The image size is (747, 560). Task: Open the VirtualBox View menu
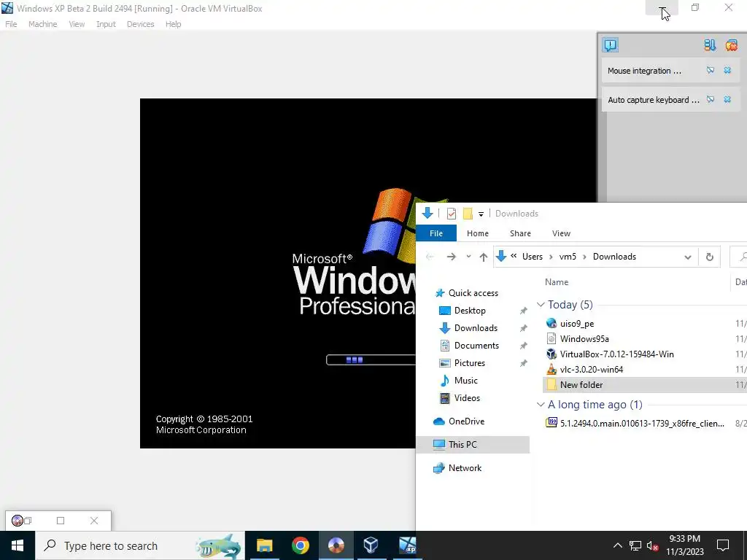77,24
